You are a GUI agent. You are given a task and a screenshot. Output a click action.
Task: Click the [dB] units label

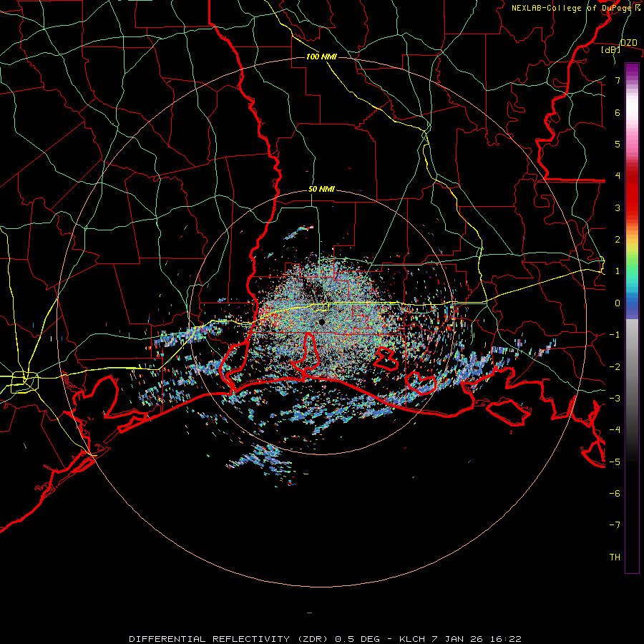[611, 50]
